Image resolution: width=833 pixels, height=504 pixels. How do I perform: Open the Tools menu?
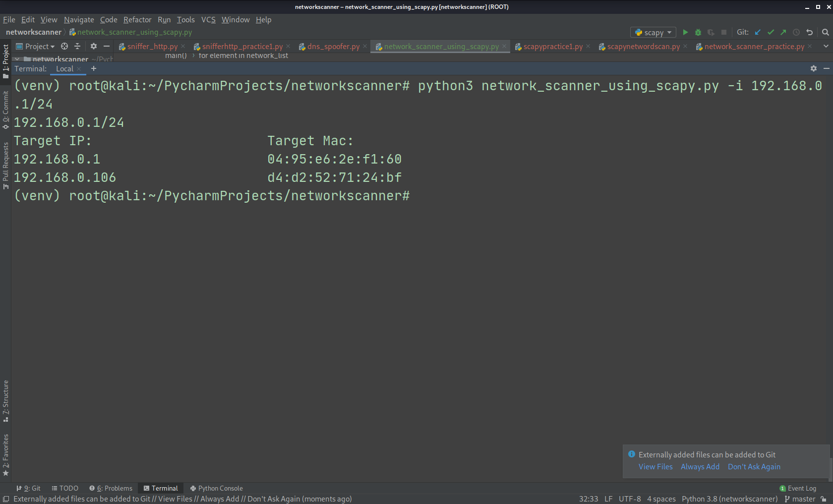[186, 20]
